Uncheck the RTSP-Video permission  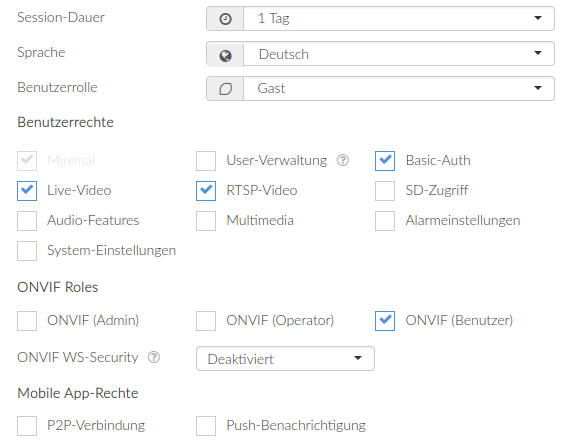tap(206, 191)
